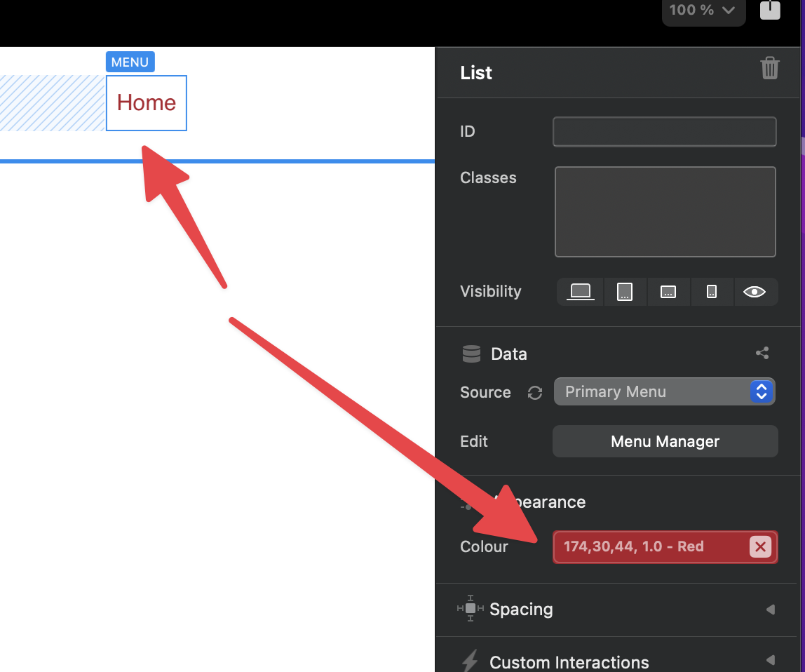Viewport: 805px width, 672px height.
Task: Click the lightning bolt Custom Interactions icon
Action: coord(470,661)
